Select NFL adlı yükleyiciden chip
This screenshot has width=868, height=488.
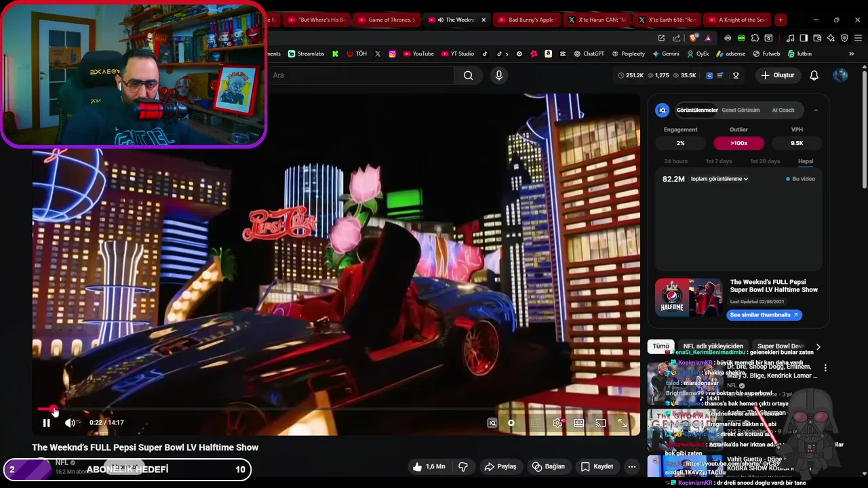pos(713,346)
